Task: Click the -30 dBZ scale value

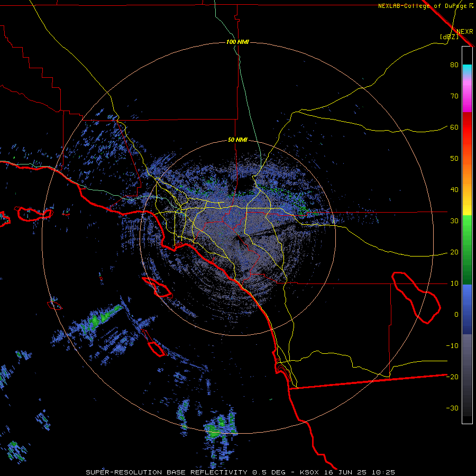Action: [452, 408]
